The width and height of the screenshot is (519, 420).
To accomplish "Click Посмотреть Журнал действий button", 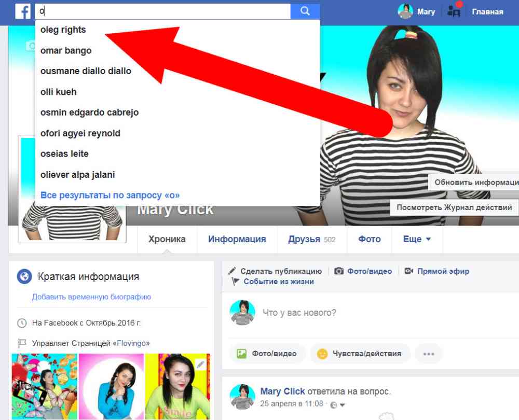I will pos(454,207).
